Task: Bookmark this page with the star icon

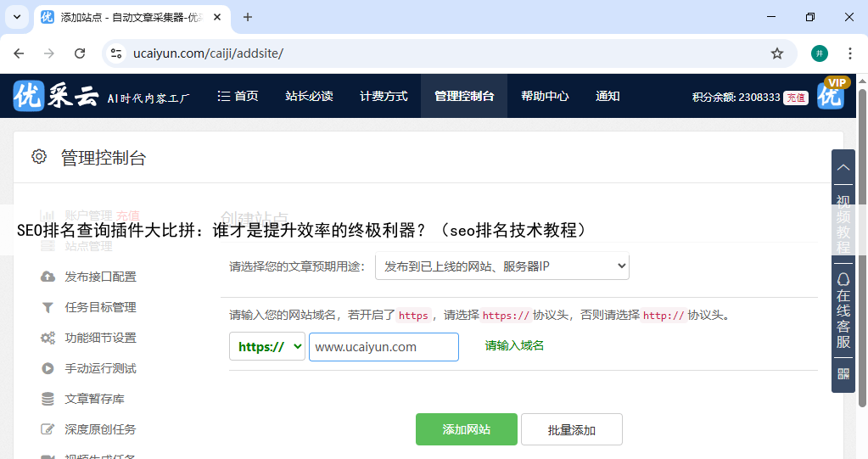Action: coord(776,53)
